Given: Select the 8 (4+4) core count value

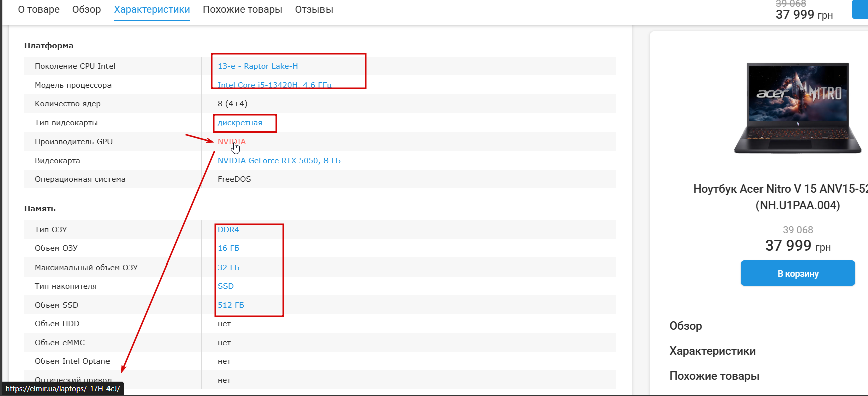Looking at the screenshot, I should [x=232, y=104].
